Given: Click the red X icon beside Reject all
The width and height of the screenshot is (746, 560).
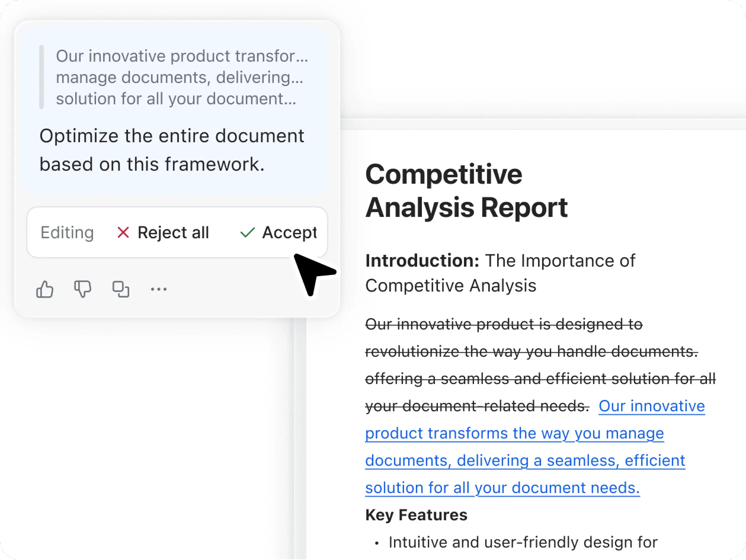Looking at the screenshot, I should 124,232.
